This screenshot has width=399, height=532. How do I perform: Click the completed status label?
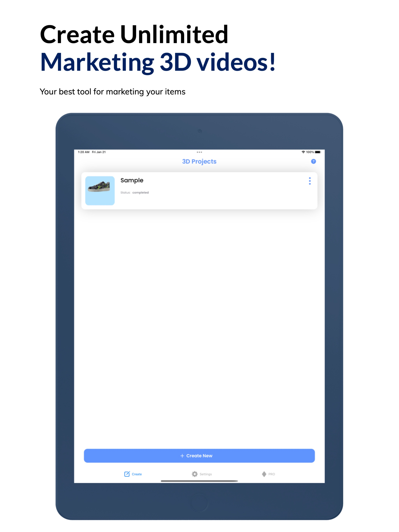(141, 192)
